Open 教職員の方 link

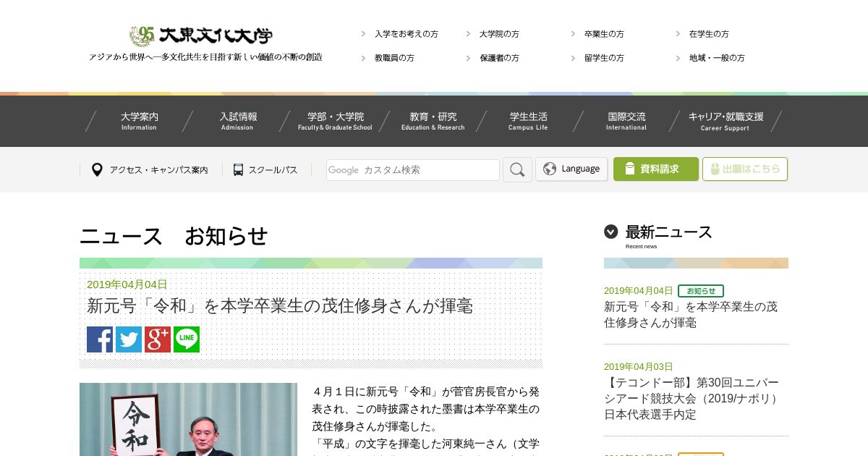pos(394,58)
